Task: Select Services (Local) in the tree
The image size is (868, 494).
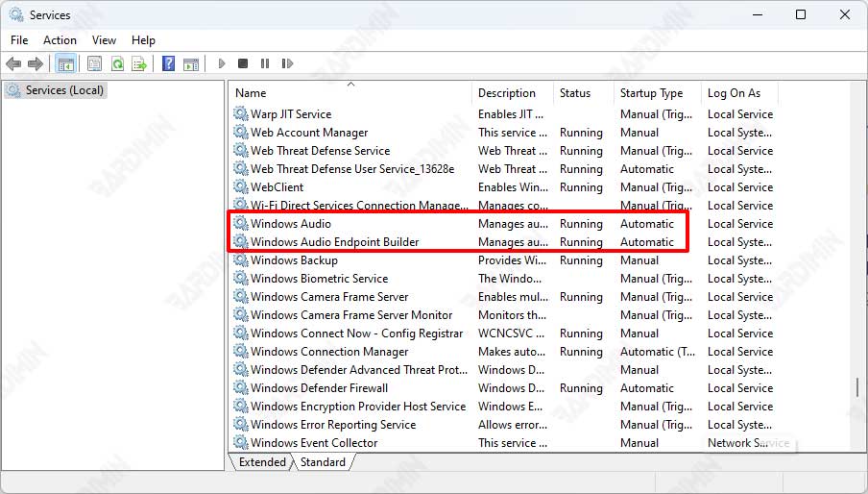Action: tap(56, 89)
